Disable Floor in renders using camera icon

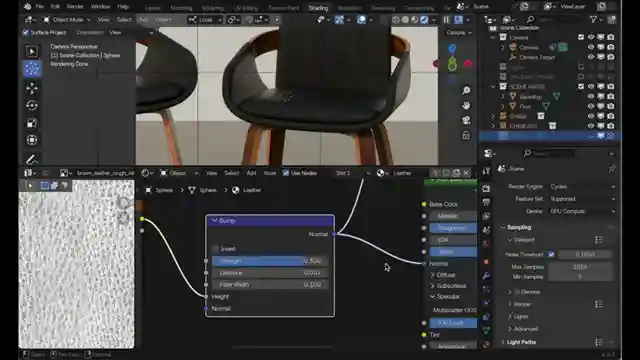(x=610, y=107)
